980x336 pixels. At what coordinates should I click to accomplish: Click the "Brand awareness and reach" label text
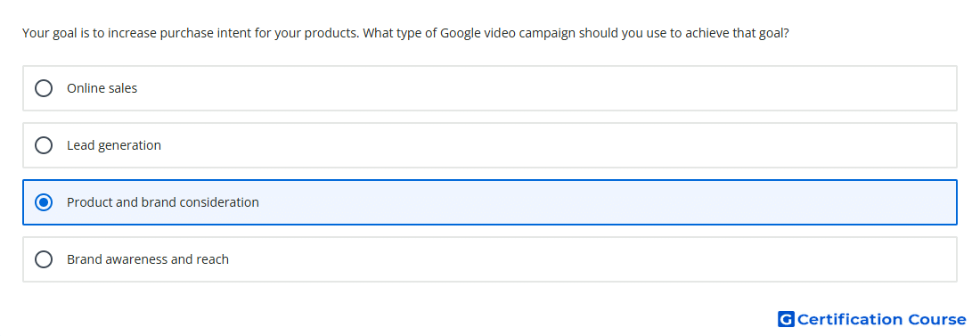point(148,259)
